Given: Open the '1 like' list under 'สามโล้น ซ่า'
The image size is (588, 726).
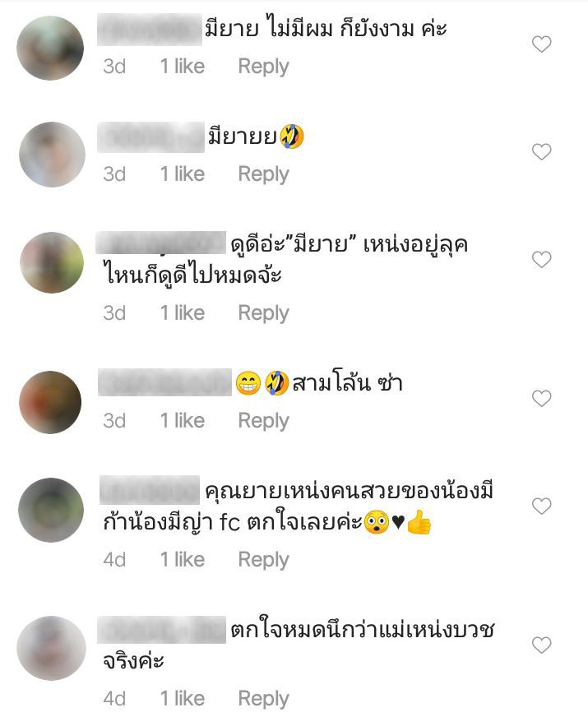Looking at the screenshot, I should tap(183, 421).
